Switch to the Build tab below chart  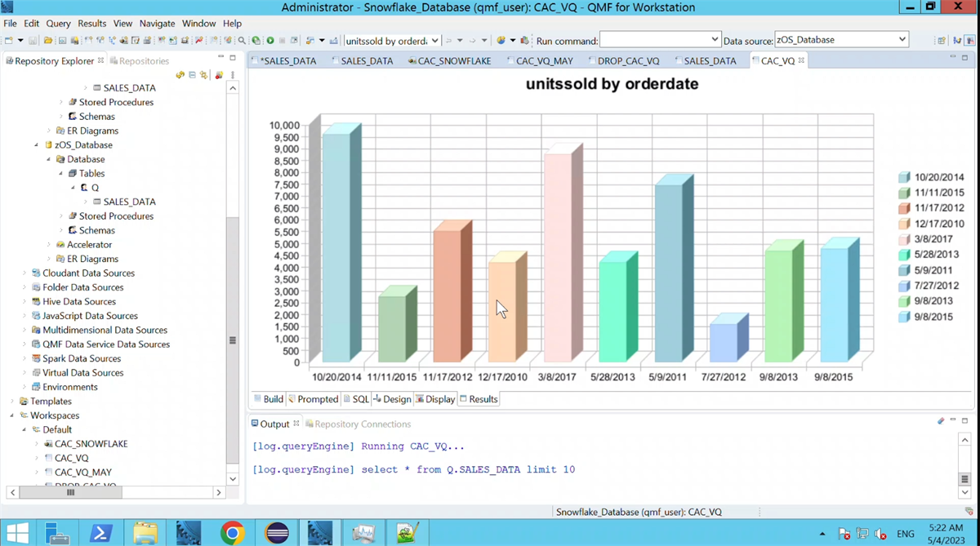269,399
